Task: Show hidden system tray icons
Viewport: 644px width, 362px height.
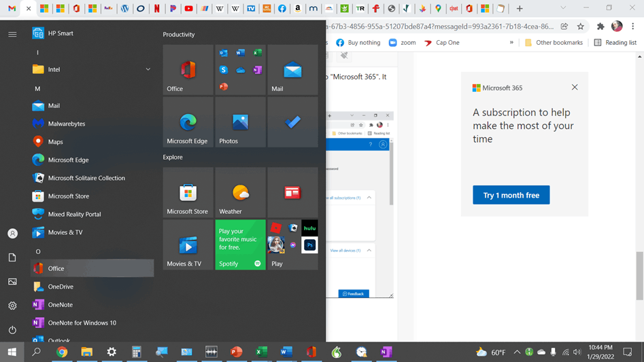Action: coord(517,352)
